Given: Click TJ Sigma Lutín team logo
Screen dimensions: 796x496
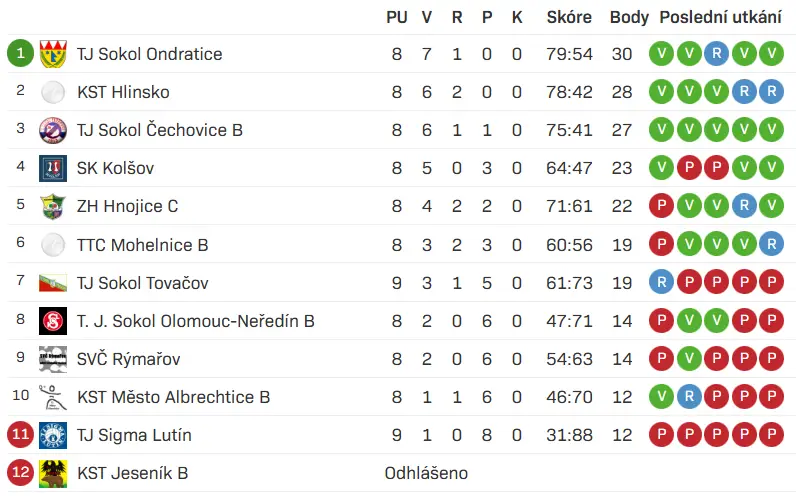Looking at the screenshot, I should 53,435.
